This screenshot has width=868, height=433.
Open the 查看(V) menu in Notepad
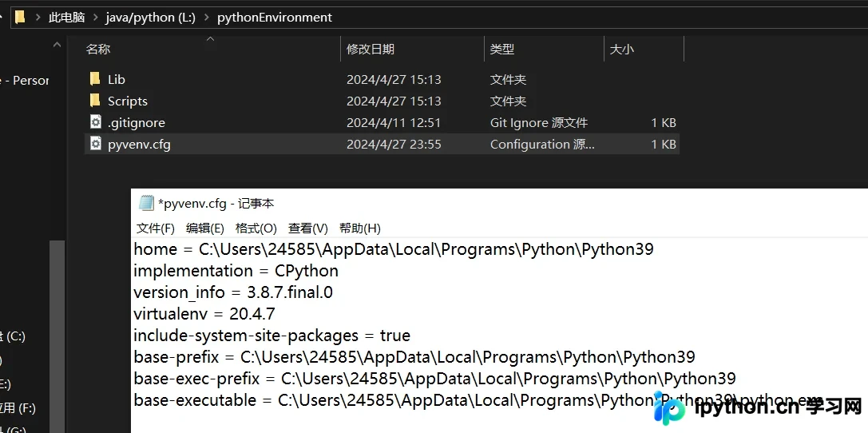[307, 228]
